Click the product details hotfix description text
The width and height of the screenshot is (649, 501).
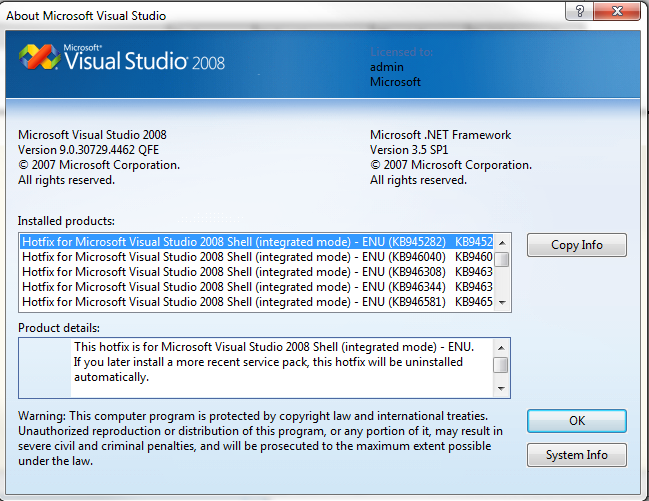[x=274, y=362]
